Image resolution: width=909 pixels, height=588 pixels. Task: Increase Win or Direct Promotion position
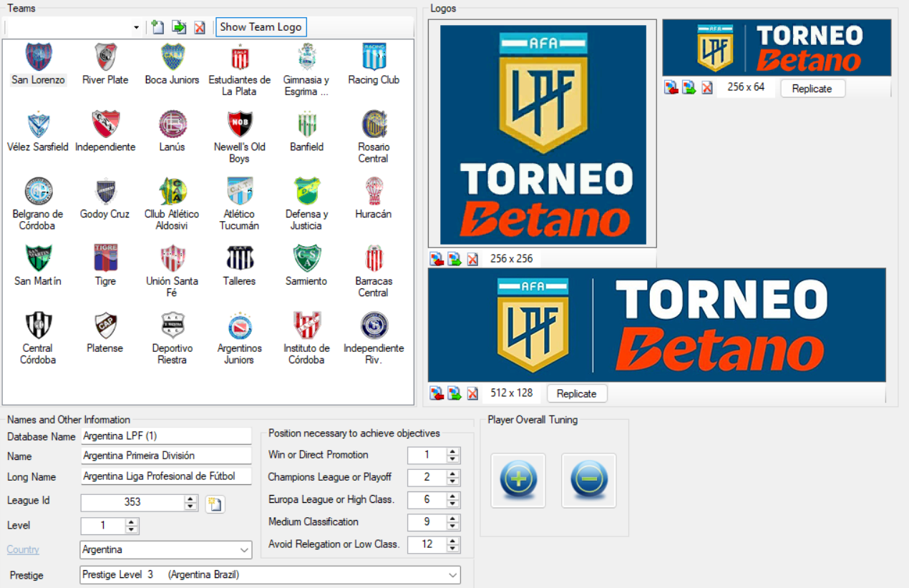point(452,451)
